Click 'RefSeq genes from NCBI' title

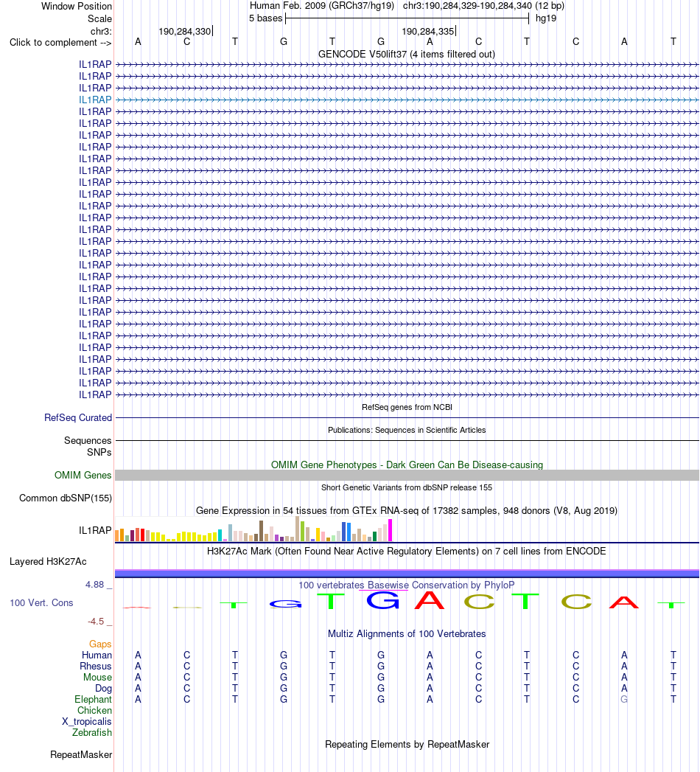[x=407, y=407]
